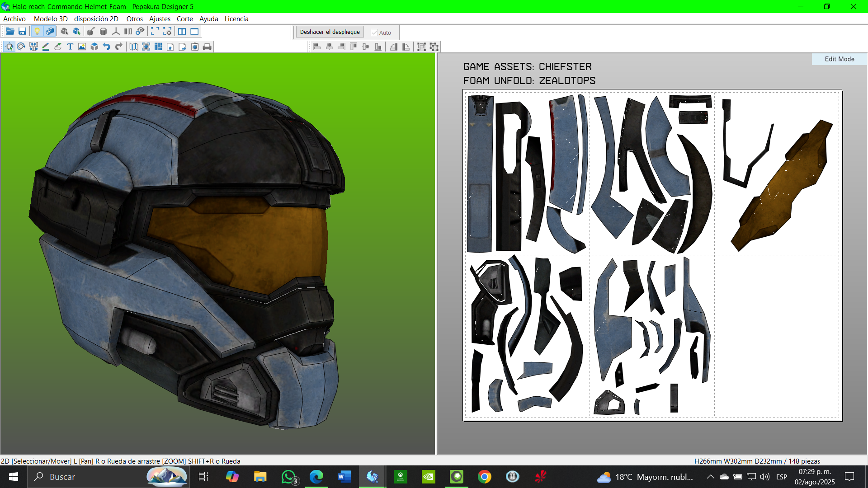The image size is (868, 488).
Task: Select the Join/Disjoin faces tool
Action: (x=33, y=47)
